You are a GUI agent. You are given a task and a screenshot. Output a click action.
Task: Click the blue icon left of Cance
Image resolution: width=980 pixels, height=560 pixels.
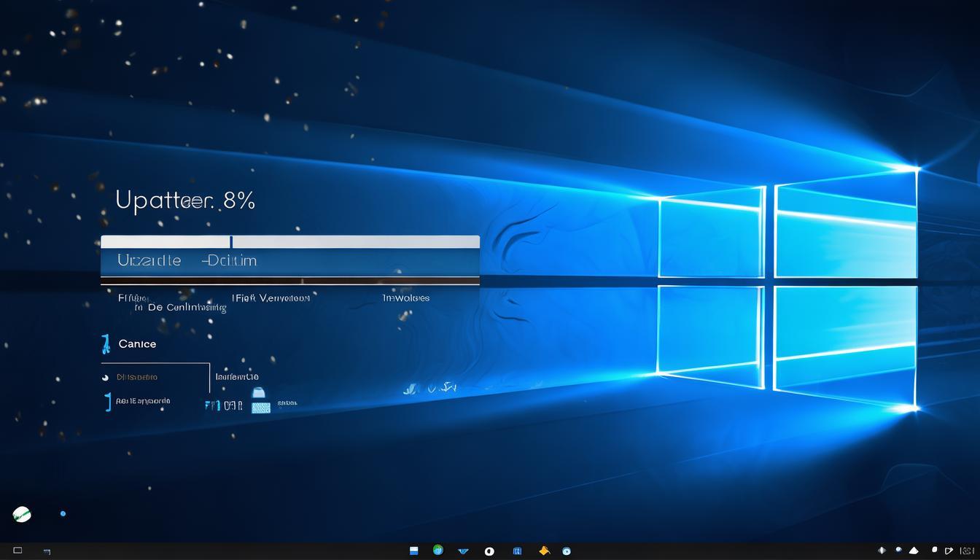[x=106, y=343]
